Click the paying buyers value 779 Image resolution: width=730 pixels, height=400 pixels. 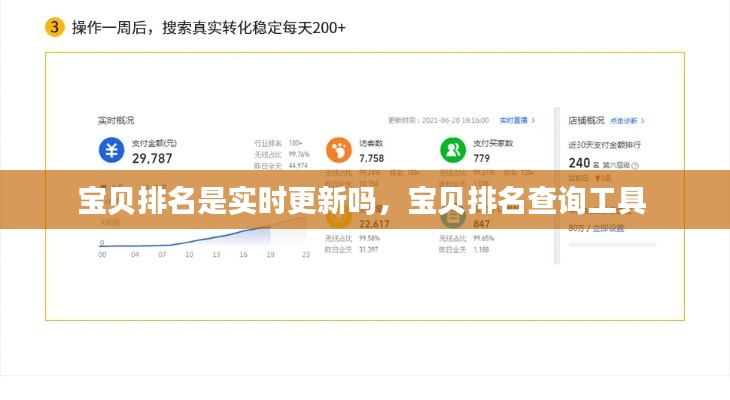click(x=482, y=158)
